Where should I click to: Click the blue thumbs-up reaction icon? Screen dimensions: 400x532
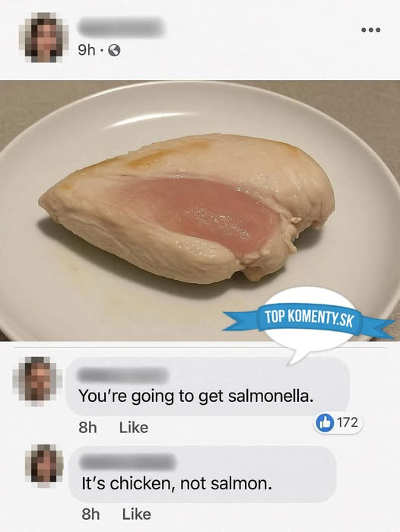click(x=325, y=422)
